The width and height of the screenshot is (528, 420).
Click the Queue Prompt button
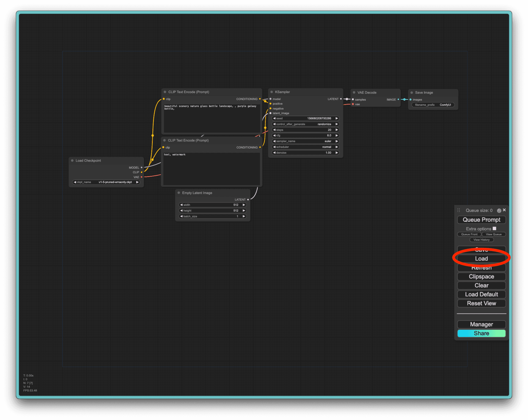tap(481, 220)
